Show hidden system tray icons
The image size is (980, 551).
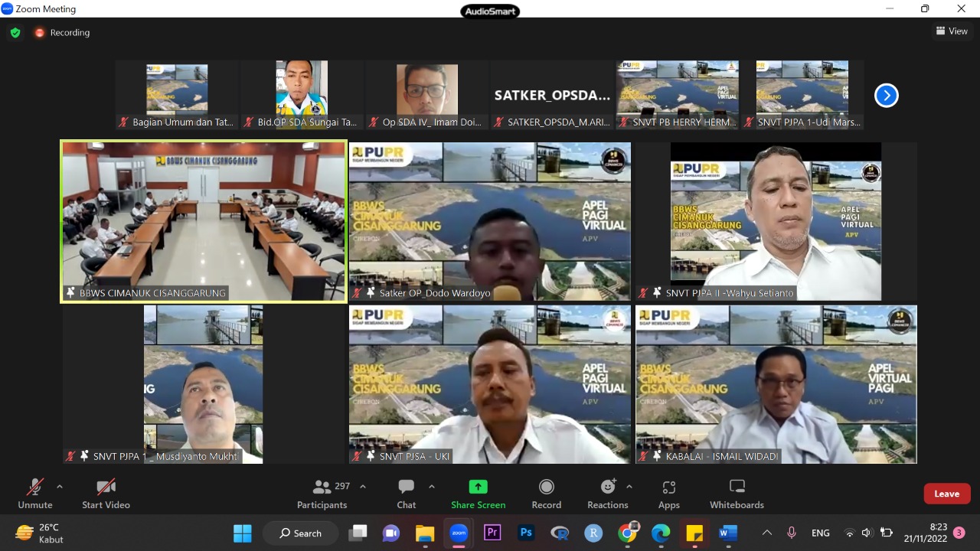coord(766,533)
